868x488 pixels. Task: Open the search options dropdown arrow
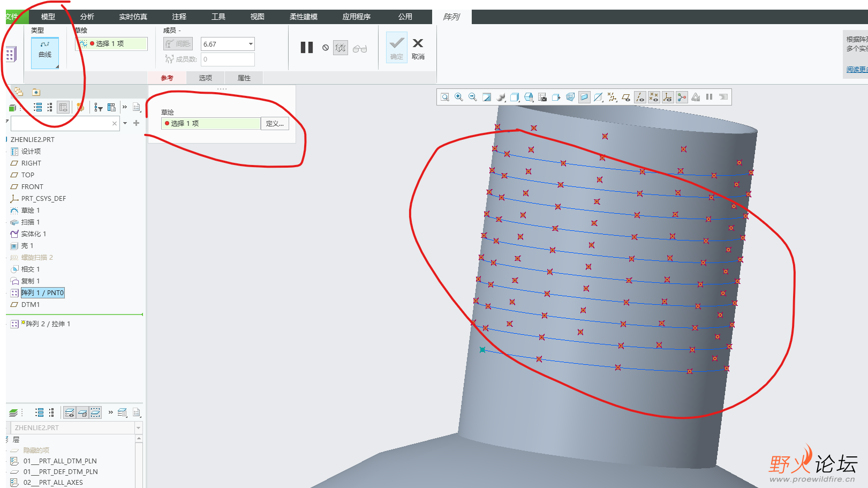click(125, 123)
